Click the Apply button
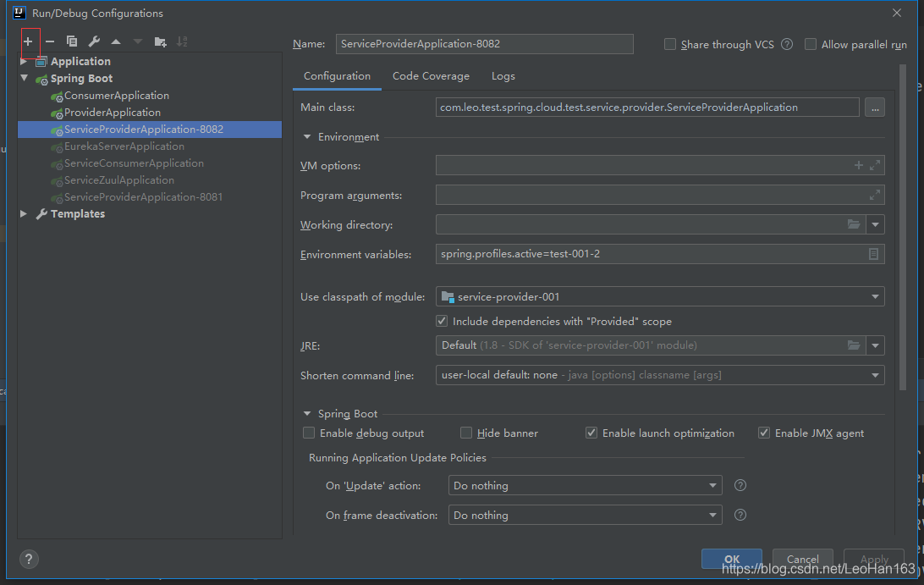Viewport: 924px width, 585px height. (x=874, y=559)
